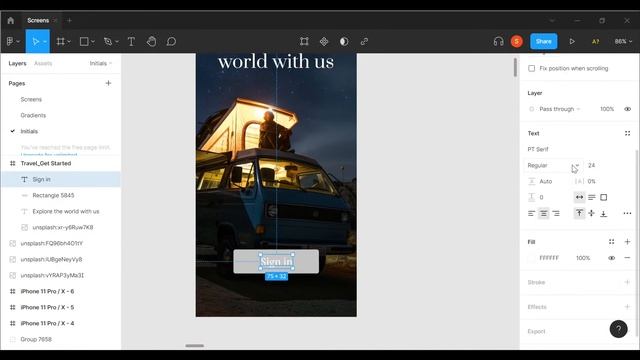640x360 pixels.
Task: Click the Mask half-circle icon
Action: (x=344, y=41)
